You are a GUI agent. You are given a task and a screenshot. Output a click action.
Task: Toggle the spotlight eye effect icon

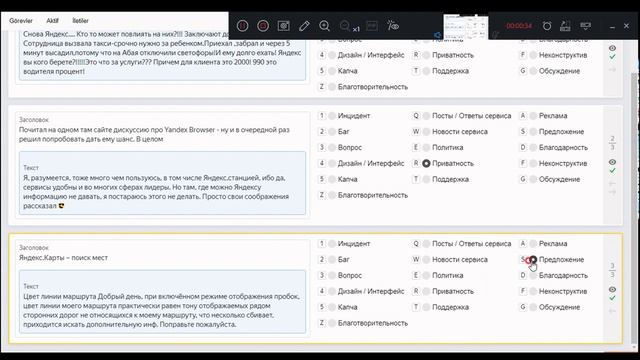click(393, 26)
